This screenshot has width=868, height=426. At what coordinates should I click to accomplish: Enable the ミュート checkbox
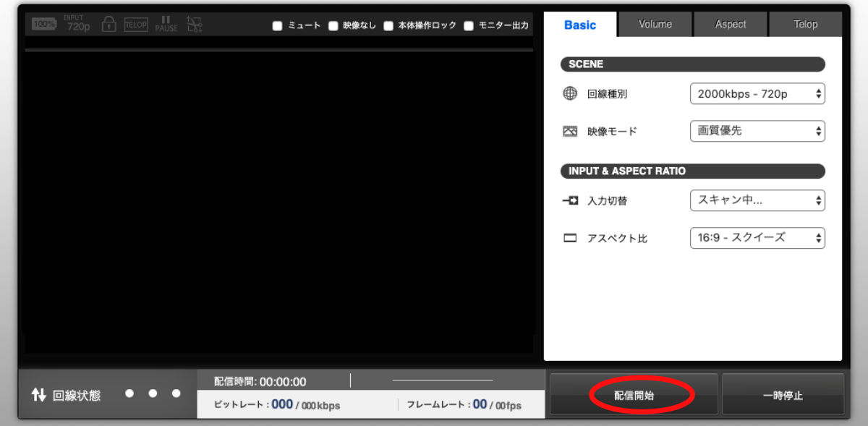coord(277,26)
